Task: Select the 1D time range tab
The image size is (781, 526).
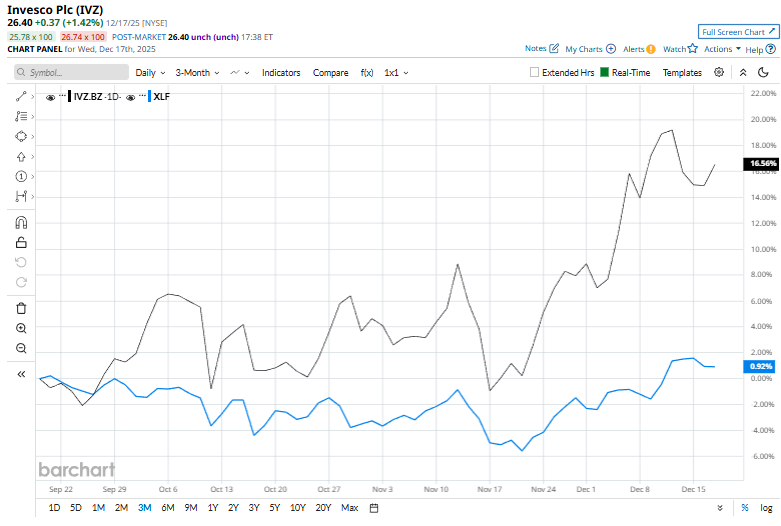Action: click(x=54, y=508)
